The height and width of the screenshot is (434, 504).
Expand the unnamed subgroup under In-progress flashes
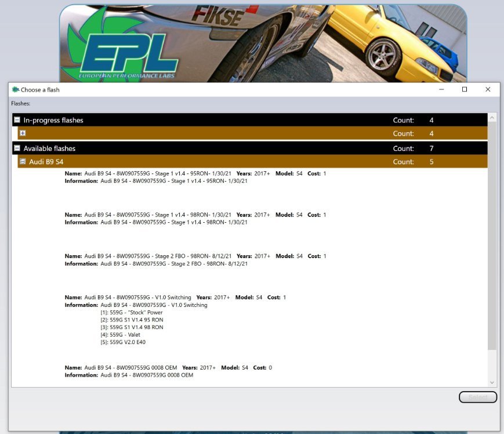pyautogui.click(x=23, y=133)
